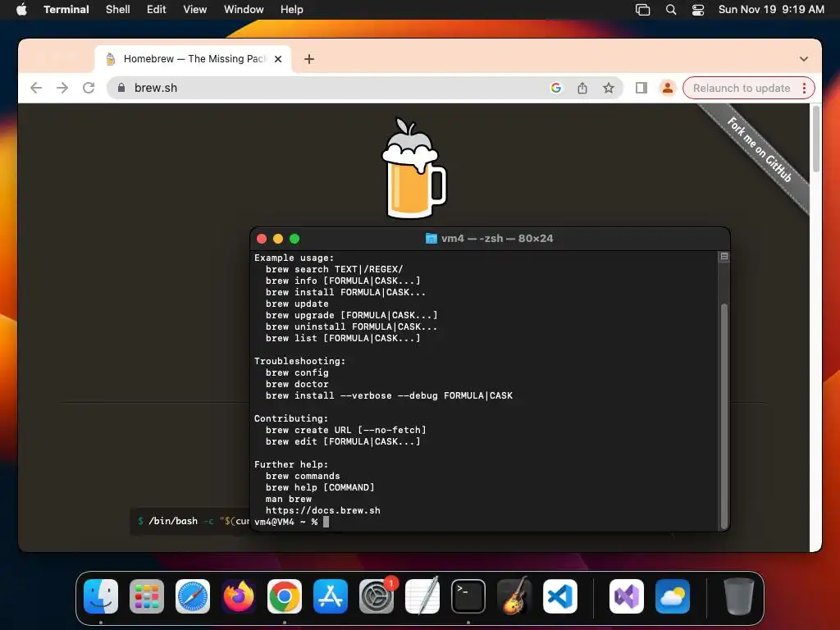
Task: Open the Edit menu
Action: [x=157, y=9]
